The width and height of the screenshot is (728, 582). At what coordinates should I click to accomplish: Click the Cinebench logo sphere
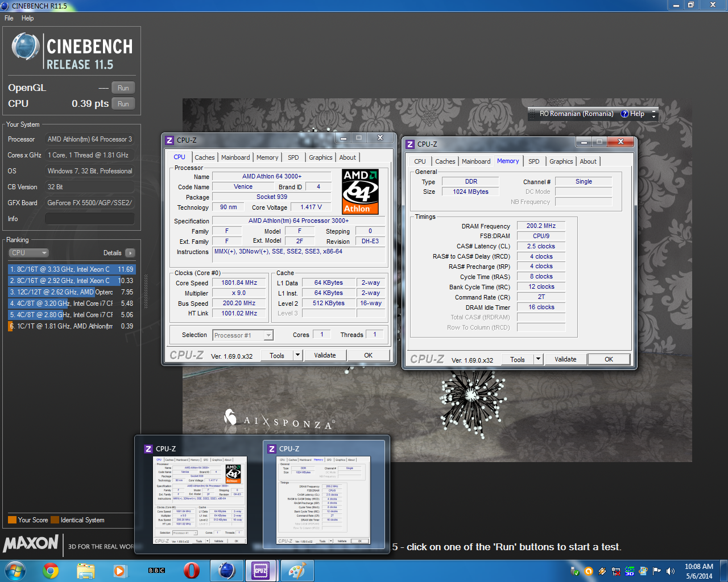click(25, 47)
